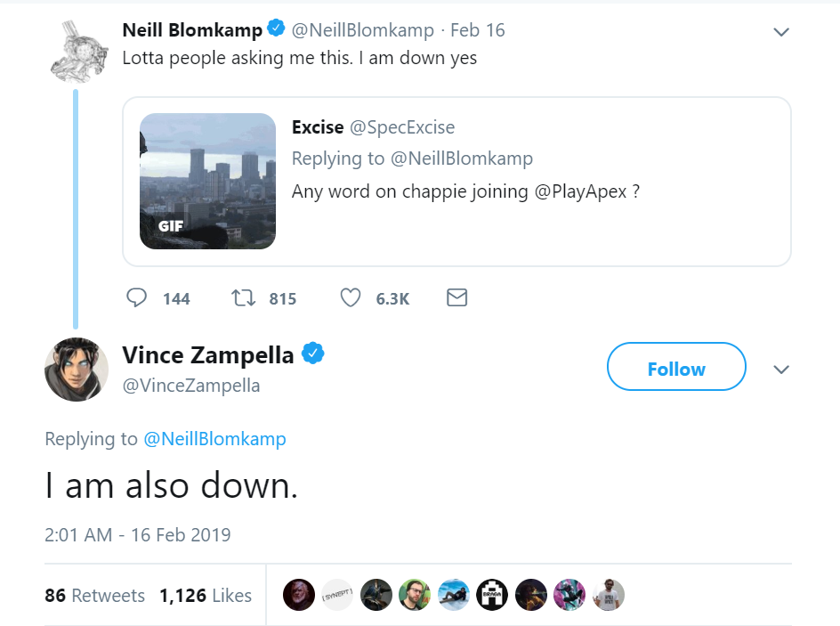This screenshot has width=840, height=626.
Task: Click Vince Zampella's verified badge
Action: 312,354
